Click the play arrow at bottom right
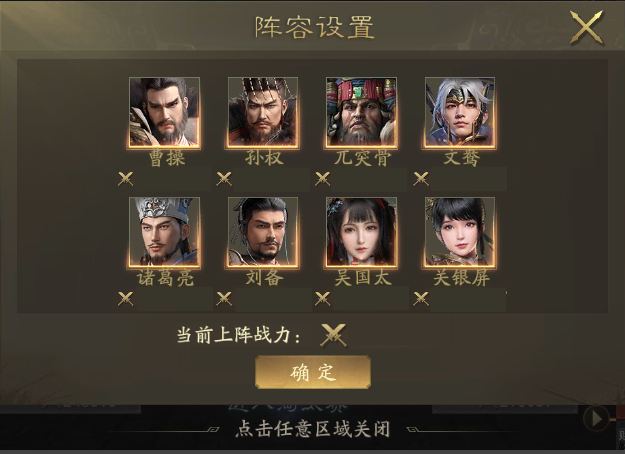The image size is (625, 454). point(596,419)
